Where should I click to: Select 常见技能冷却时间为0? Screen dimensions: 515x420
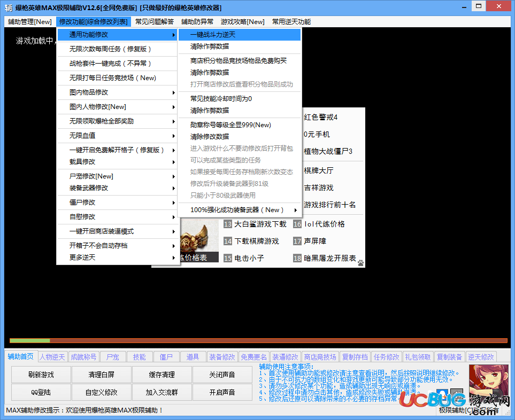coord(240,99)
